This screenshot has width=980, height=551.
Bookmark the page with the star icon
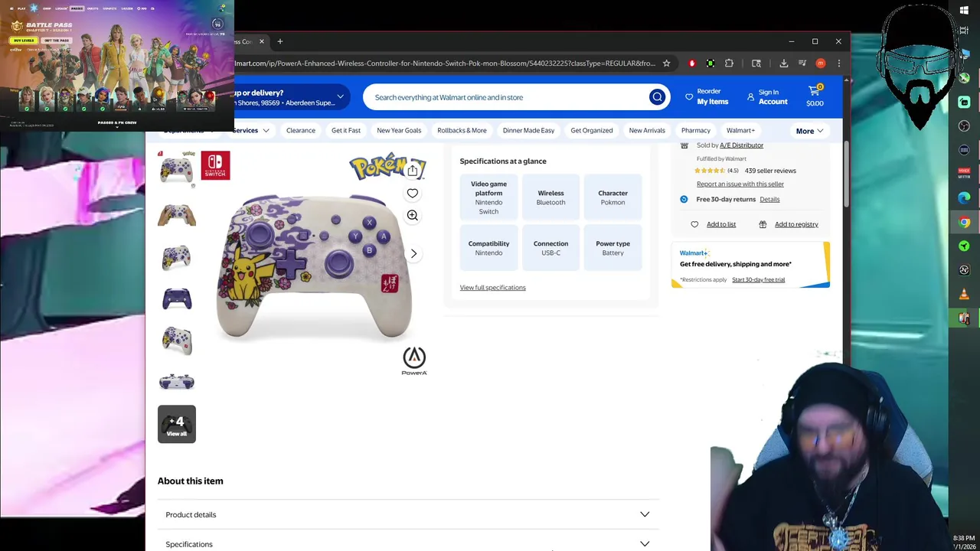[x=666, y=64]
